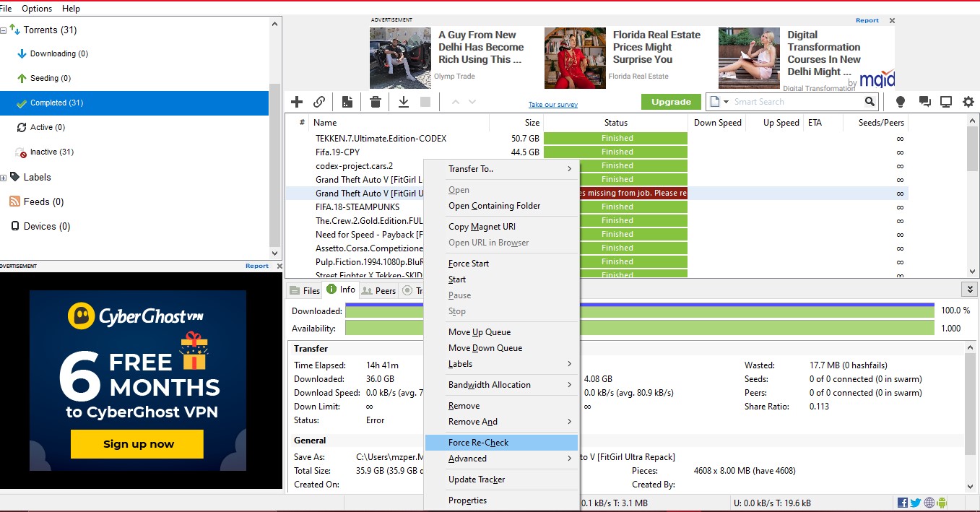This screenshot has height=512, width=980.
Task: Select Downloading (0) in sidebar
Action: point(59,53)
